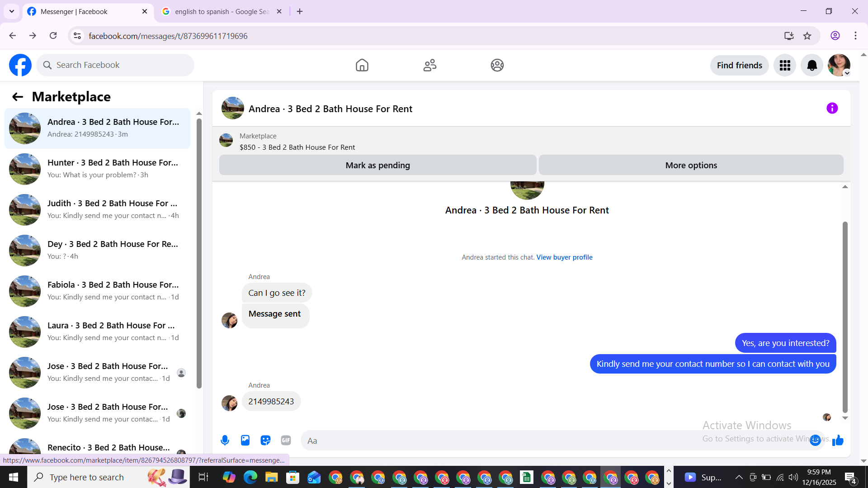Open the Chrome profile icon
Viewport: 868px width, 488px height.
(835, 36)
